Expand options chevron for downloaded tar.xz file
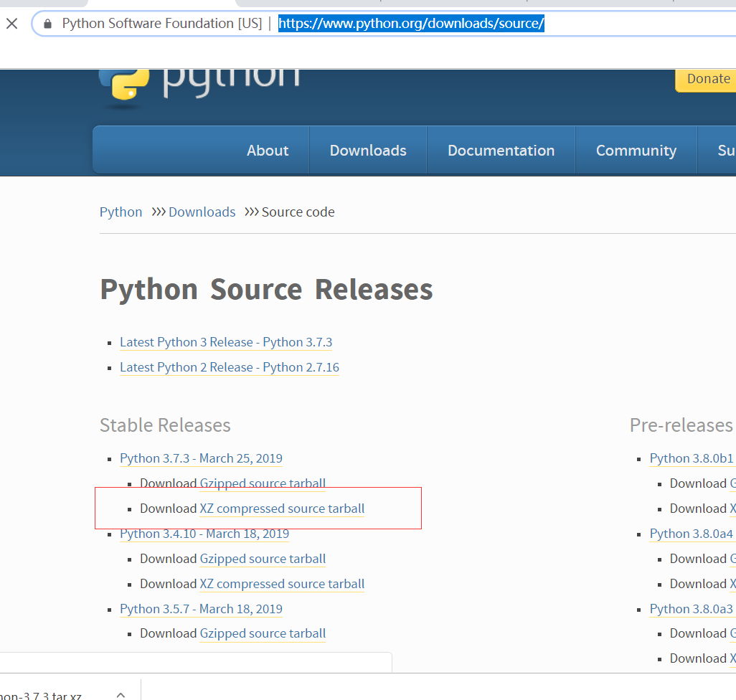Image resolution: width=736 pixels, height=700 pixels. coord(121,694)
